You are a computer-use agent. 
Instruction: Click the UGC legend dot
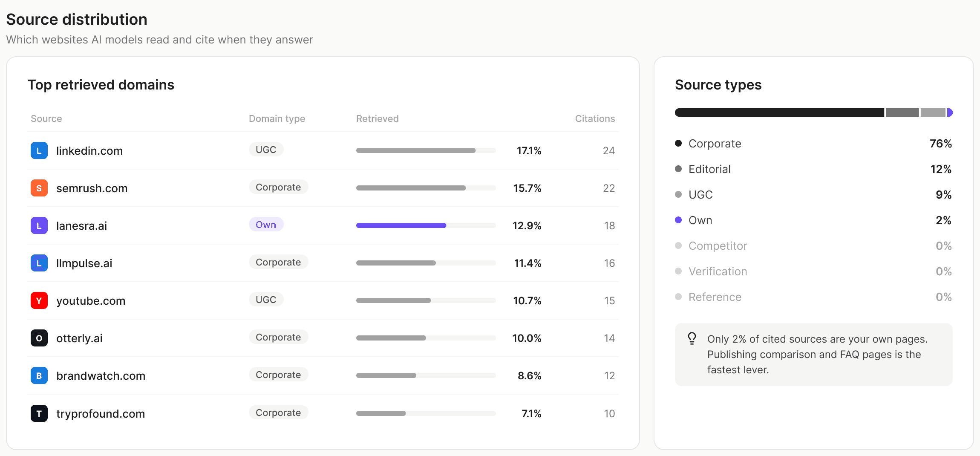tap(678, 194)
